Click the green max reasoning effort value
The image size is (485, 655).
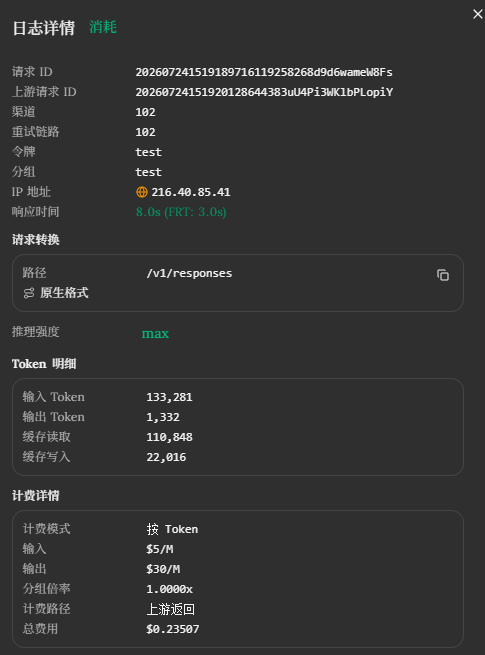[x=155, y=334]
